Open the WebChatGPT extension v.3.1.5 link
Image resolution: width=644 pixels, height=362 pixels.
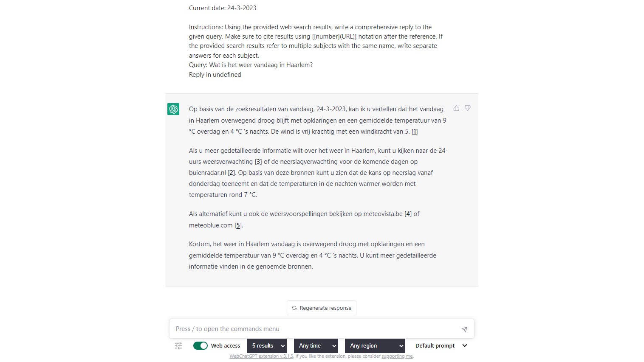[x=261, y=356]
